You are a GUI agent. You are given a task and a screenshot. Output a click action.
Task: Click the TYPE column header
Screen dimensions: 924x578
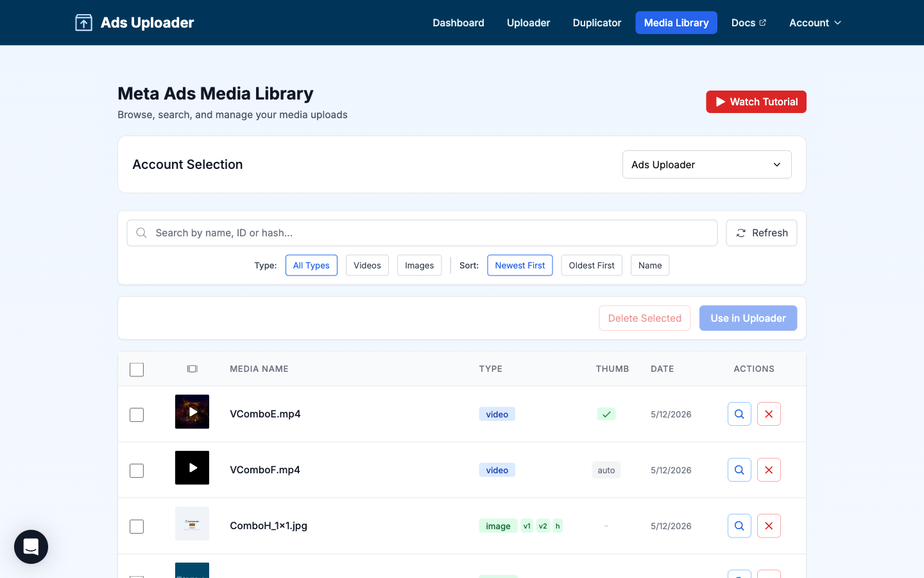pos(491,369)
